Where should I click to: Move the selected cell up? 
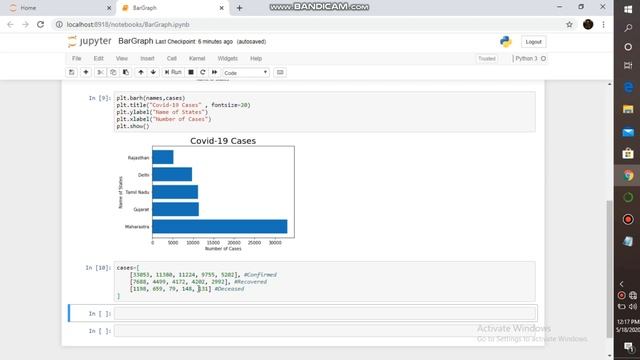[x=141, y=72]
